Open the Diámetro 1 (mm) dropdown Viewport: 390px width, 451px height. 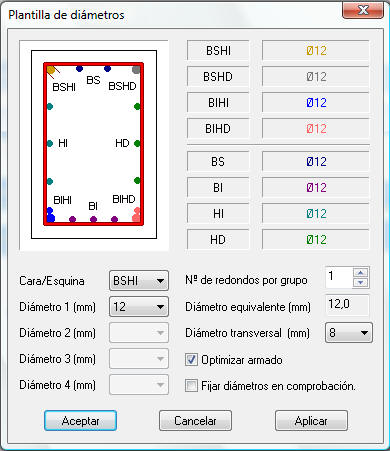pyautogui.click(x=139, y=307)
